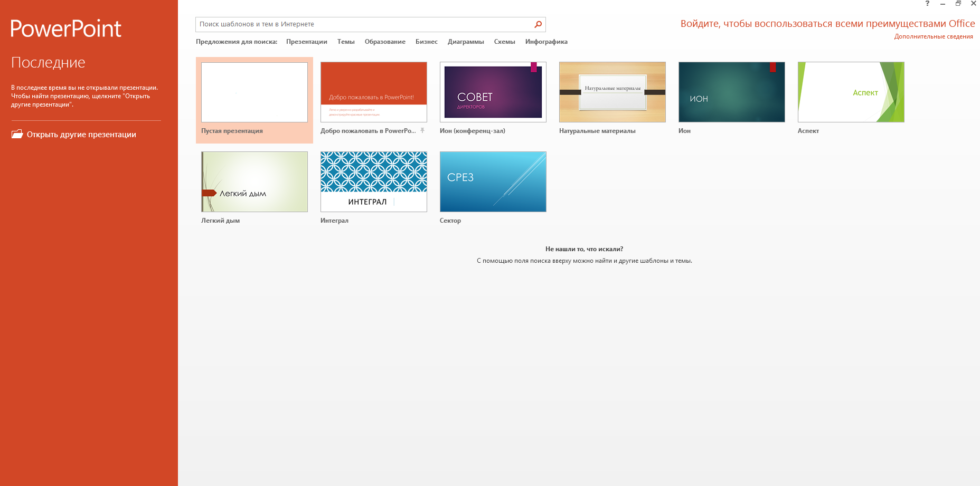Viewport: 980px width, 486px height.
Task: Click the 'Ион (конференц-зал)' caption text
Action: pos(473,131)
